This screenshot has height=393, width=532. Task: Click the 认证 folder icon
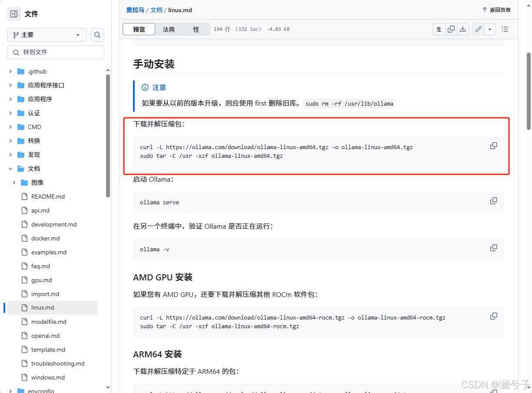click(x=21, y=113)
